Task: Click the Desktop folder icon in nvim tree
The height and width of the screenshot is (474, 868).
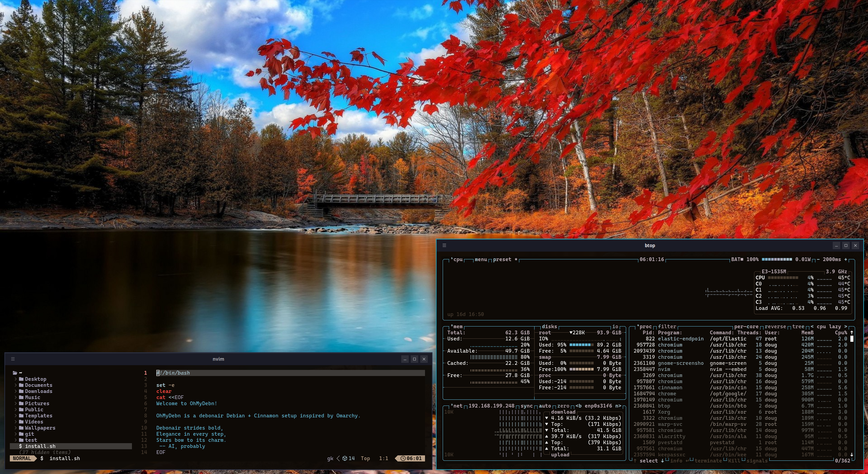Action: pos(21,379)
